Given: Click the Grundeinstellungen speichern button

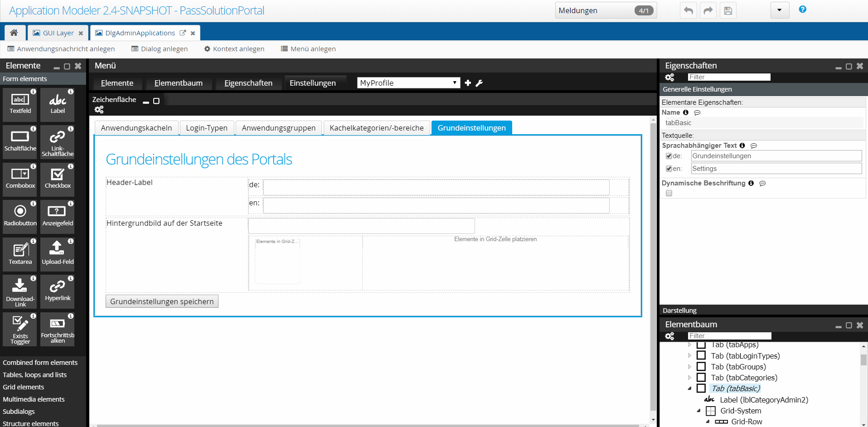Looking at the screenshot, I should [x=162, y=301].
